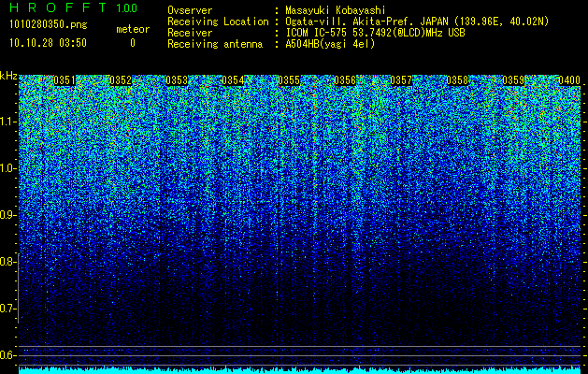Select the observer name Masayuki Kobayashi
The image size is (588, 374).
coord(336,10)
